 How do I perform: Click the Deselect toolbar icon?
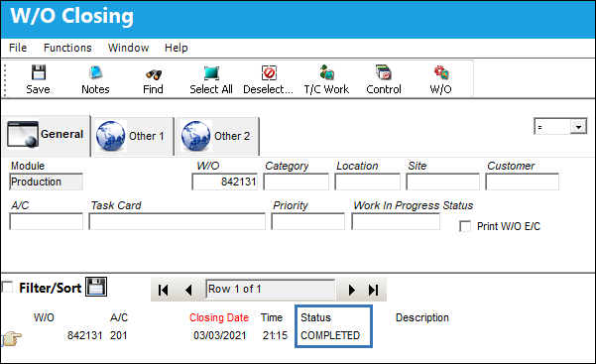coord(269,72)
